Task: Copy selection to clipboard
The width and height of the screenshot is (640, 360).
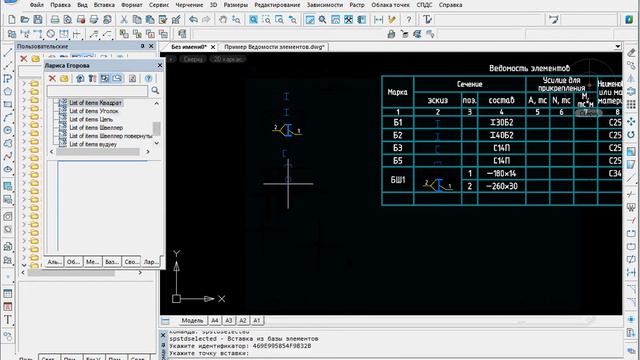Action: tap(137, 20)
